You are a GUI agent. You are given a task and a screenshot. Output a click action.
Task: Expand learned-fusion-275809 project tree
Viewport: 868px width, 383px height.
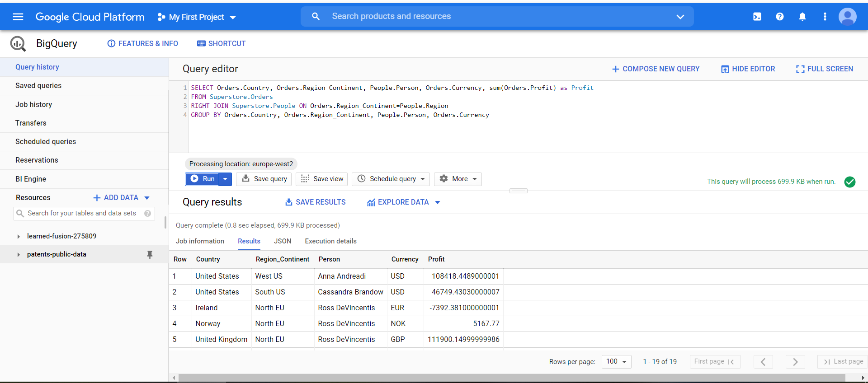[x=19, y=237]
